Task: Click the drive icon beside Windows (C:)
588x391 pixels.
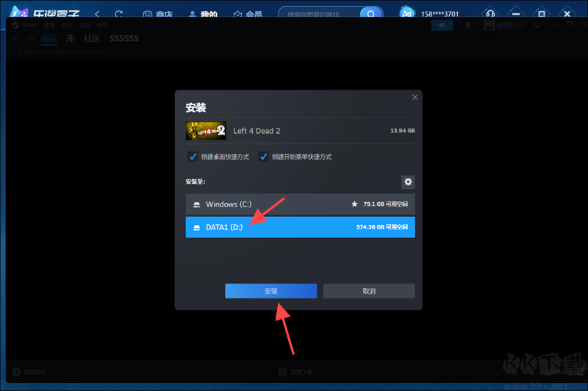Action: click(196, 204)
